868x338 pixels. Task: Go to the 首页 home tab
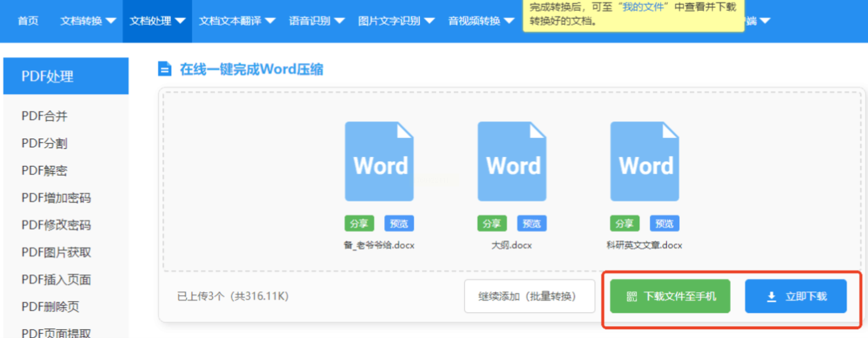(x=28, y=21)
